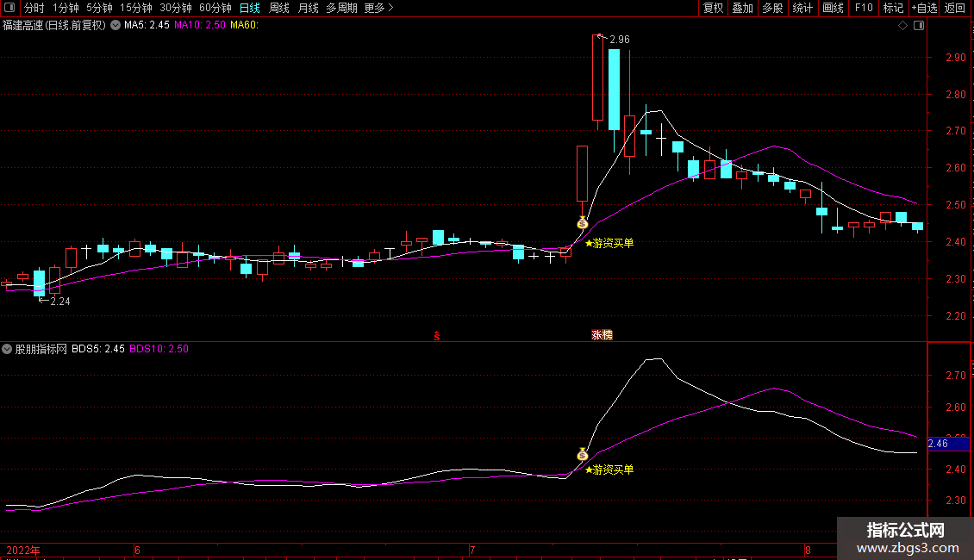The image size is (974, 560).
Task: Open the main chart indicator dropdown arrow
Action: tap(116, 25)
